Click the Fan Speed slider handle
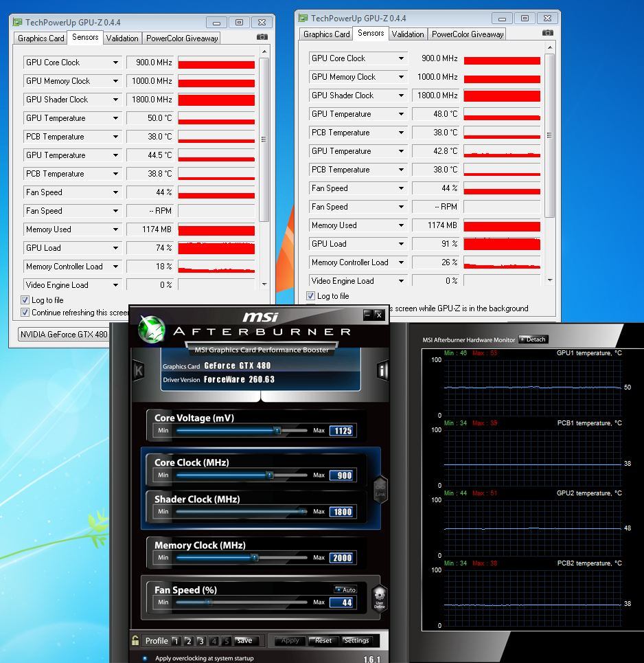The width and height of the screenshot is (644, 663). click(x=209, y=602)
